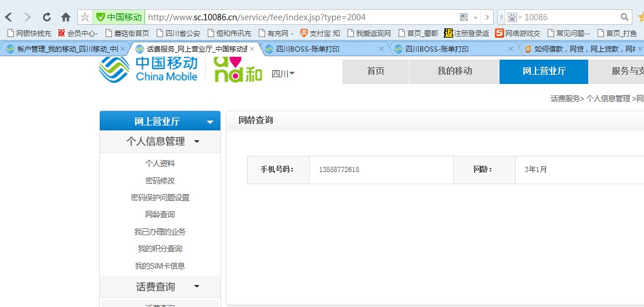The width and height of the screenshot is (644, 307).
Task: Open the 支付宝 bookmark
Action: 320,33
